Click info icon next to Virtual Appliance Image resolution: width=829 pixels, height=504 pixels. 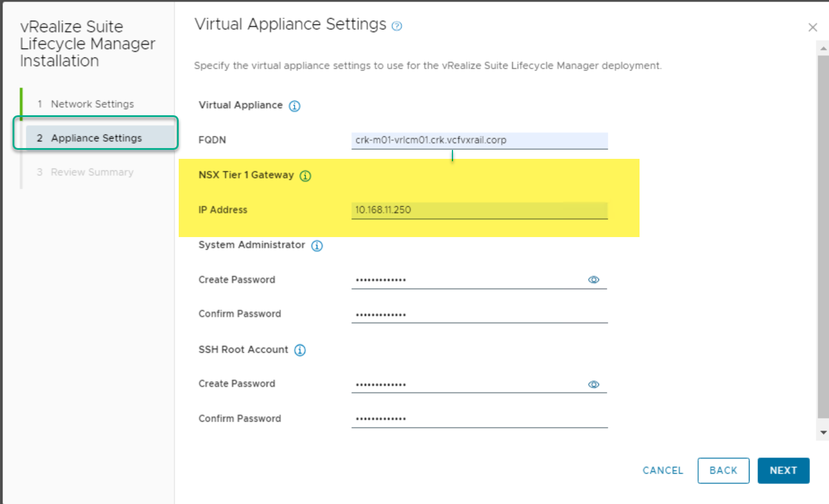pyautogui.click(x=294, y=106)
